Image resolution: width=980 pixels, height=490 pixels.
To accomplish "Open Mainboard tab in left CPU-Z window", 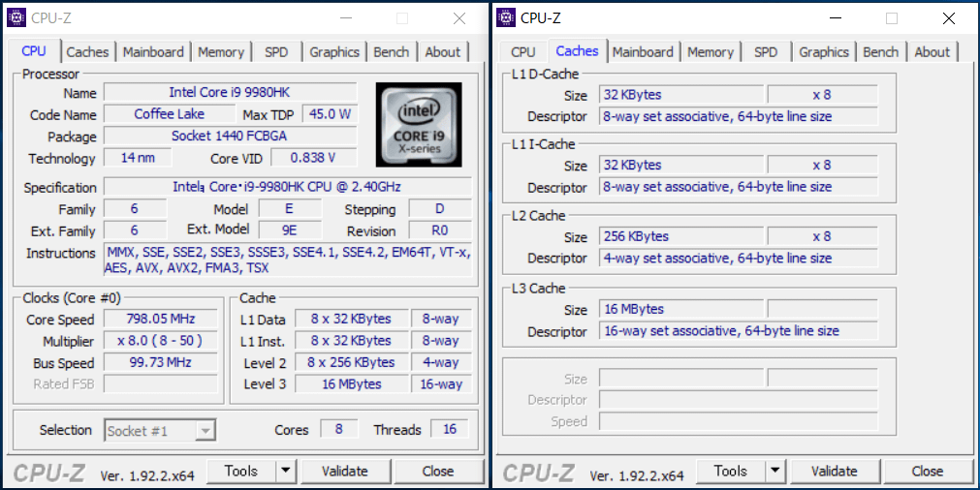I will coord(153,52).
